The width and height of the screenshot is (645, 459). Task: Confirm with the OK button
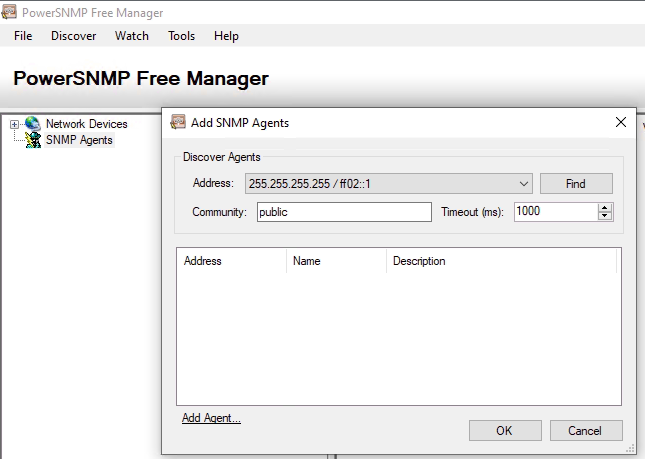pos(504,430)
